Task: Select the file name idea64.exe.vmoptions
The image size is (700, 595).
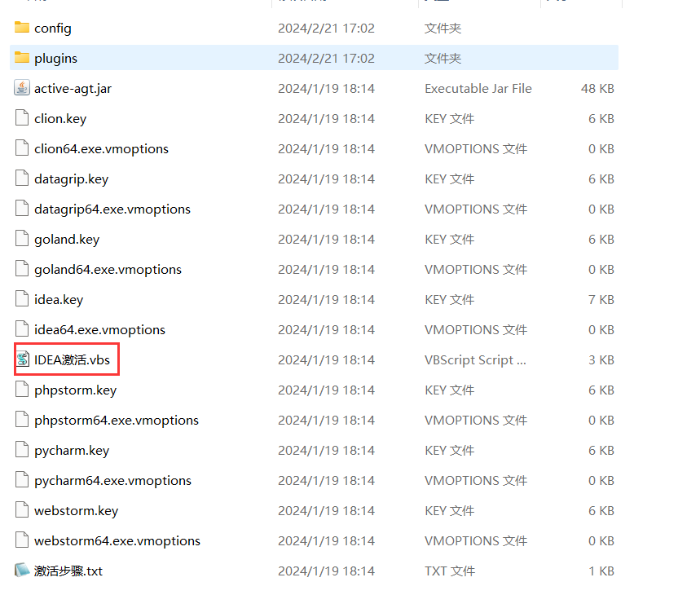Action: coord(99,330)
